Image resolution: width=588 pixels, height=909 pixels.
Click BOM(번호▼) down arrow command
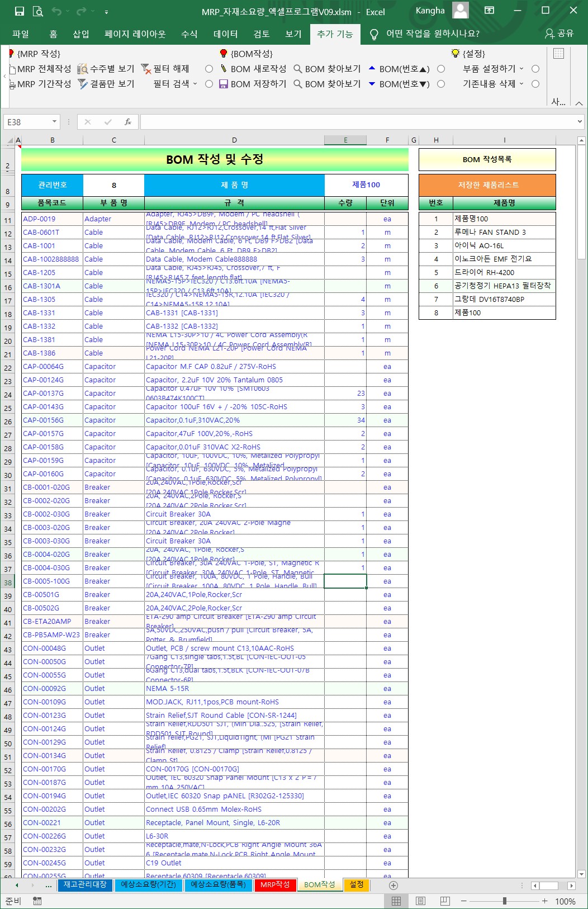tap(399, 84)
